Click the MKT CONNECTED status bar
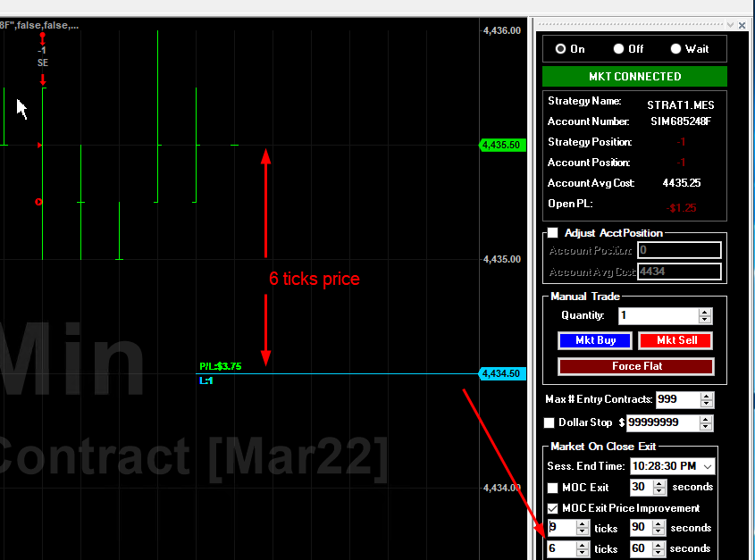The width and height of the screenshot is (755, 560). 634,77
